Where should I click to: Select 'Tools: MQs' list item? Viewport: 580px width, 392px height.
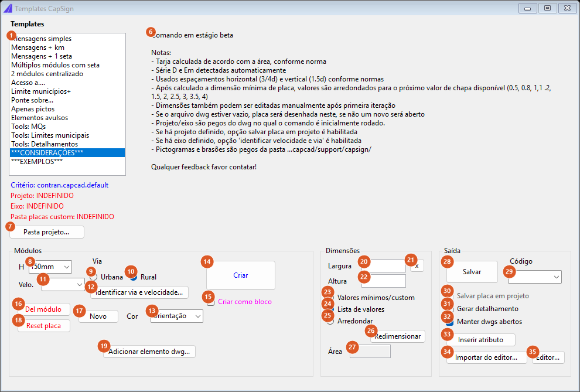click(x=67, y=127)
